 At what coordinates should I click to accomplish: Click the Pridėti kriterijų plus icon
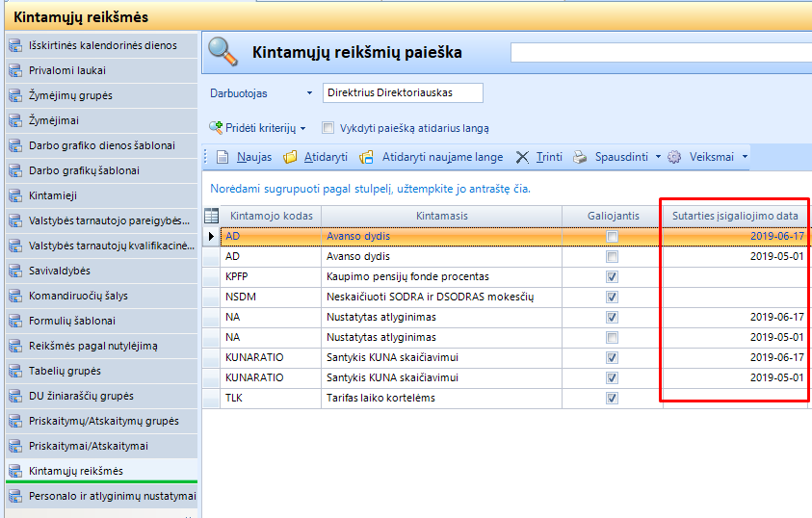(x=217, y=127)
